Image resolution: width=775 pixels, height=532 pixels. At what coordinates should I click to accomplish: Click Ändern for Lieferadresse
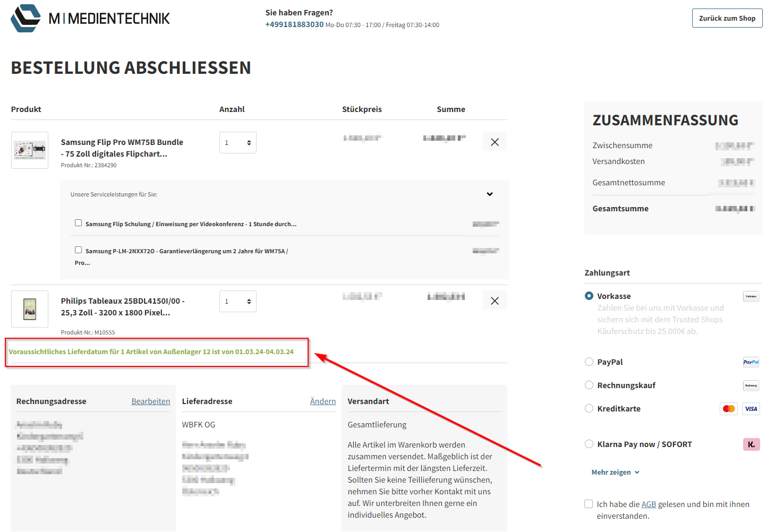tap(323, 401)
